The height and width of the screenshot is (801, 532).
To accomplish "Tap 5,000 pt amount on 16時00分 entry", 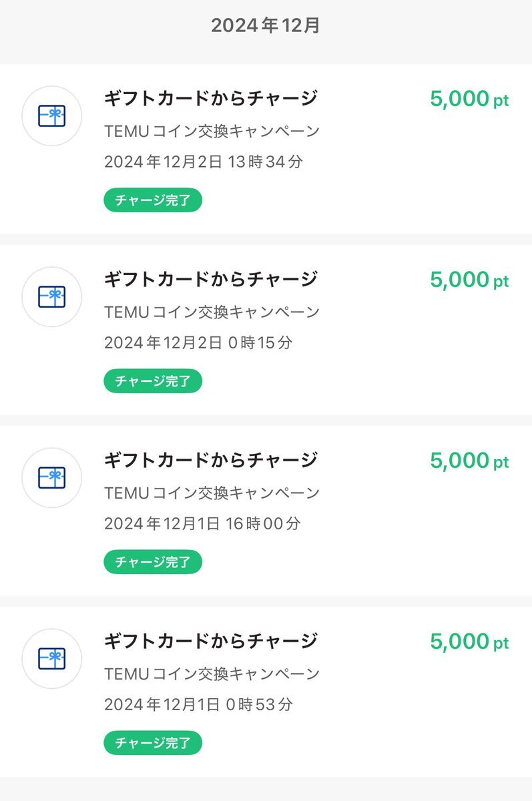I will [469, 461].
